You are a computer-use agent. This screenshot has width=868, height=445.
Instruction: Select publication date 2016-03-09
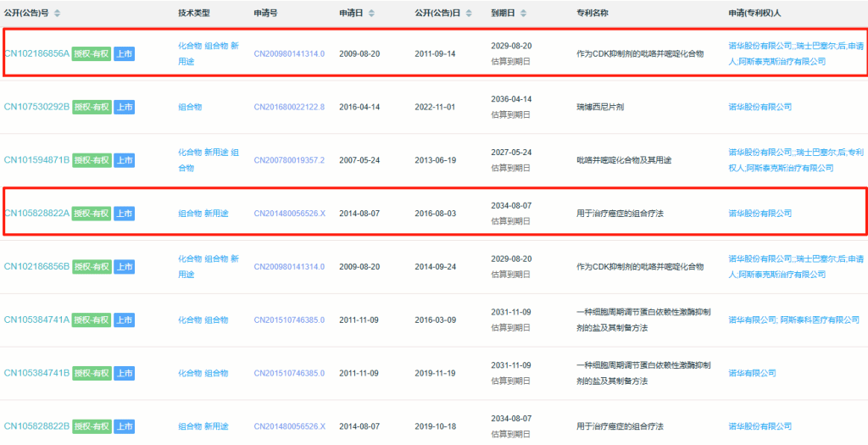pos(435,320)
